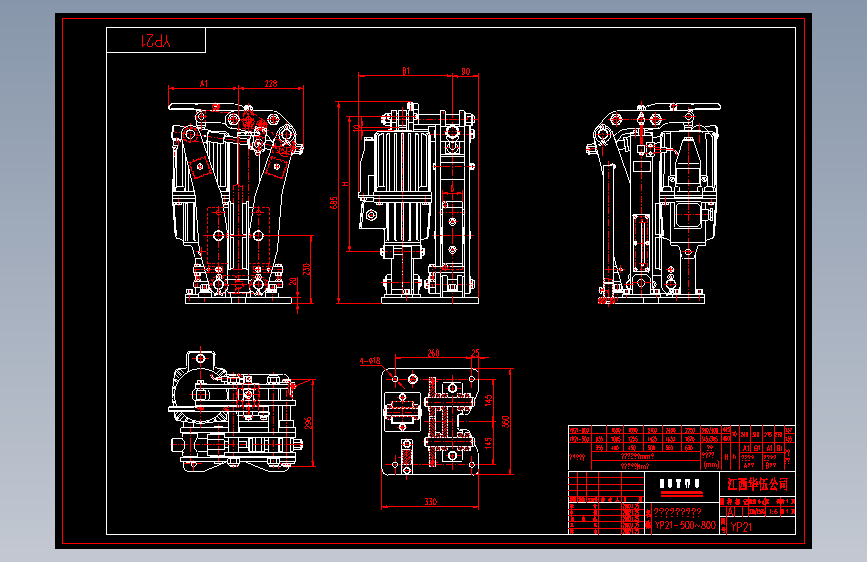
Task: Click the 25 dimension text
Action: [475, 352]
